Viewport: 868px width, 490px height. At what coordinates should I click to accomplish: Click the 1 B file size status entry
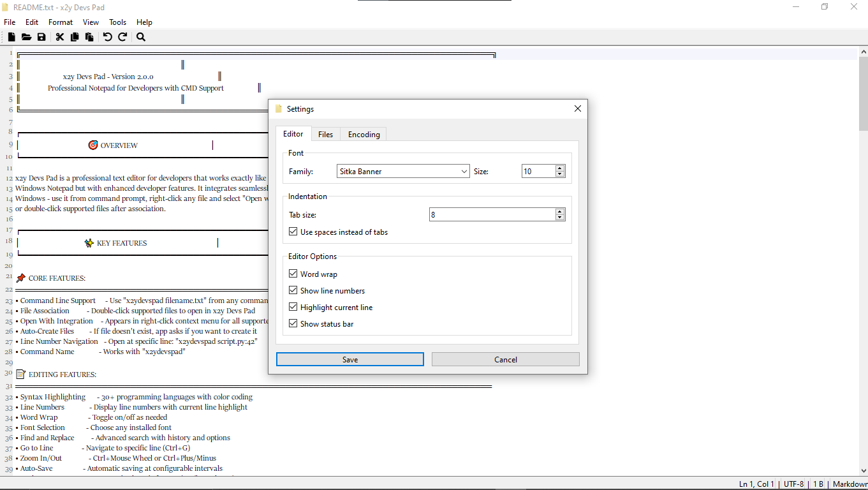(818, 484)
